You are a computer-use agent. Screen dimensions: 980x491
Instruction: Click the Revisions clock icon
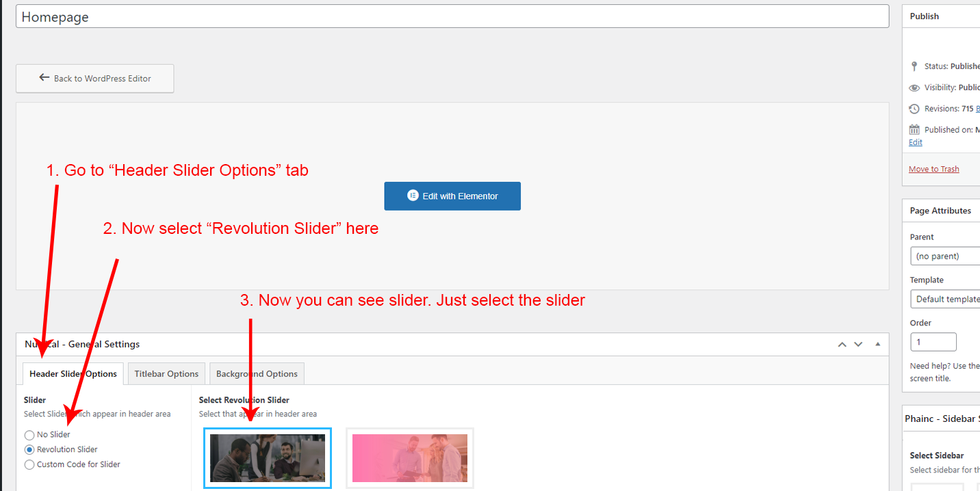pyautogui.click(x=914, y=109)
